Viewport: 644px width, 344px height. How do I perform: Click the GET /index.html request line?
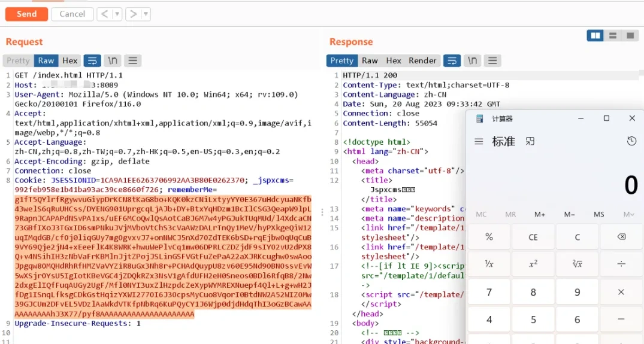[68, 75]
